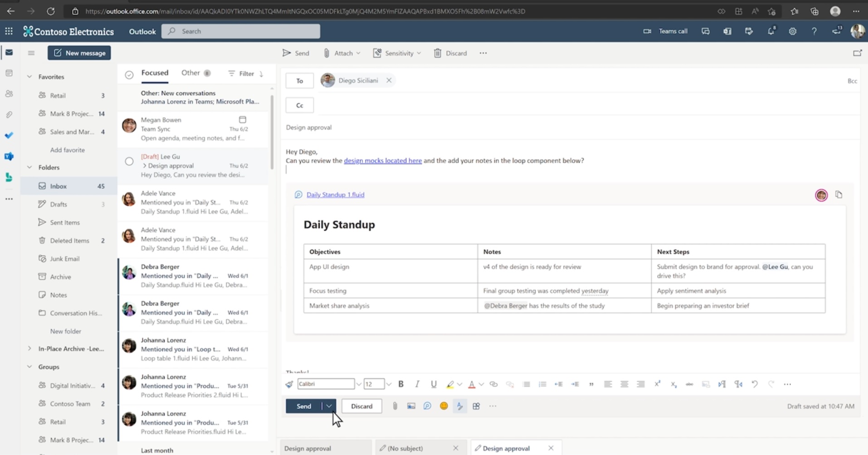Select the Lee Gu draft message circle
This screenshot has height=455, width=868.
pos(129,161)
